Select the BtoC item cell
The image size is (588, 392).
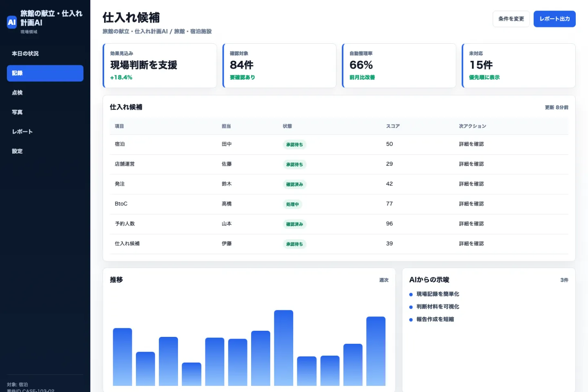pyautogui.click(x=121, y=204)
